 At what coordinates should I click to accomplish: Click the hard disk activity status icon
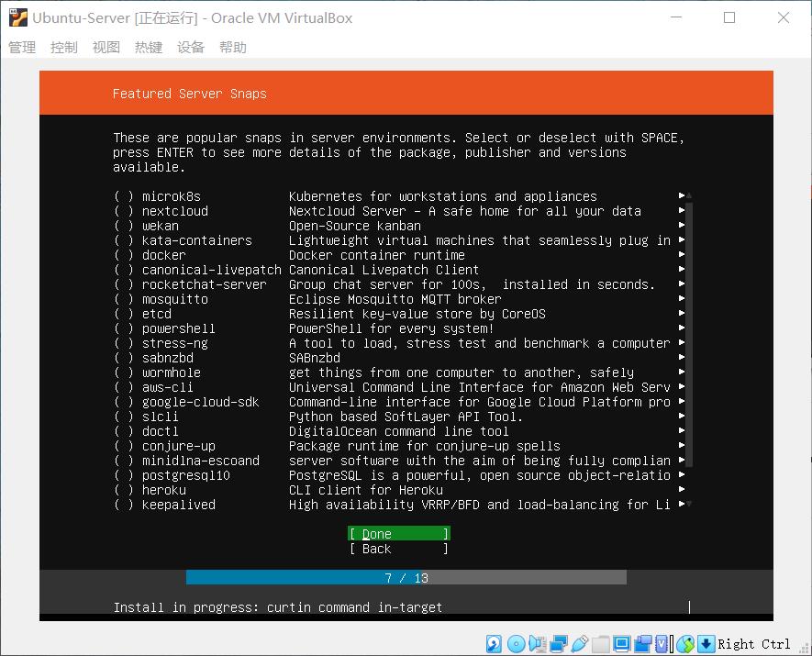492,643
